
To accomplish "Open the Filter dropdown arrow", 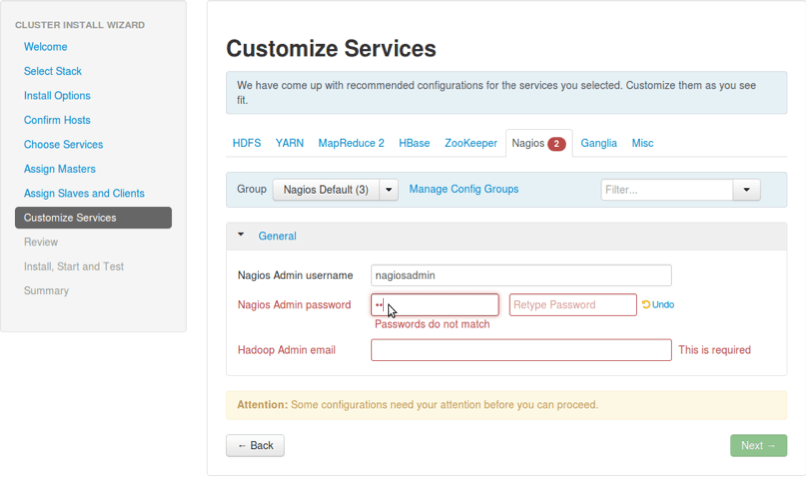I will click(746, 190).
